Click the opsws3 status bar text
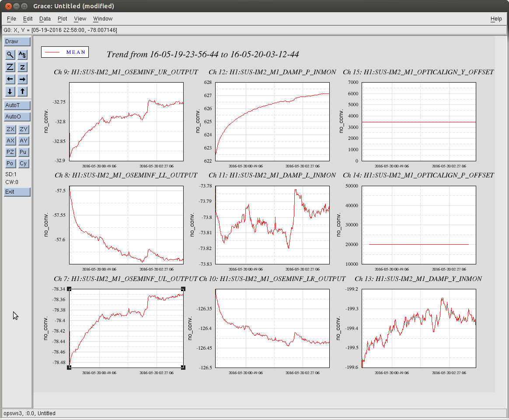Screen dimensions: 509x420 [x=30, y=413]
